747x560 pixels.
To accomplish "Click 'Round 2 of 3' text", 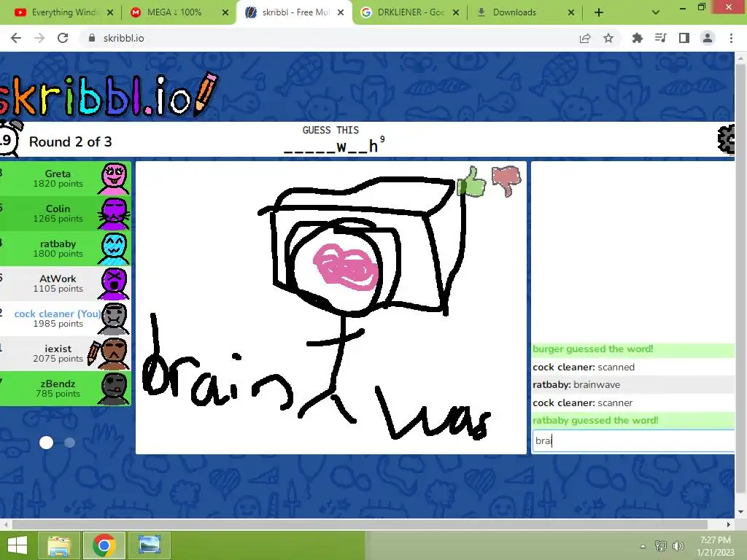I will tap(71, 142).
